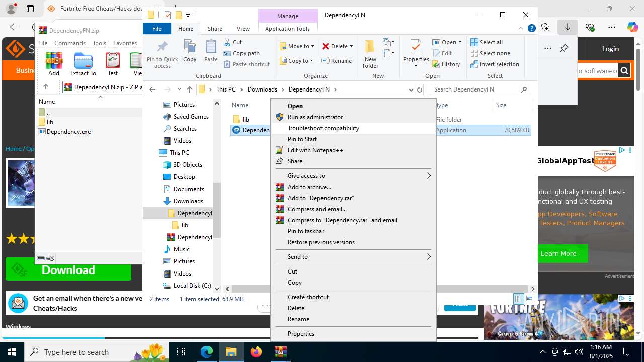Click Test in WinRAR toolbar

coord(113,64)
